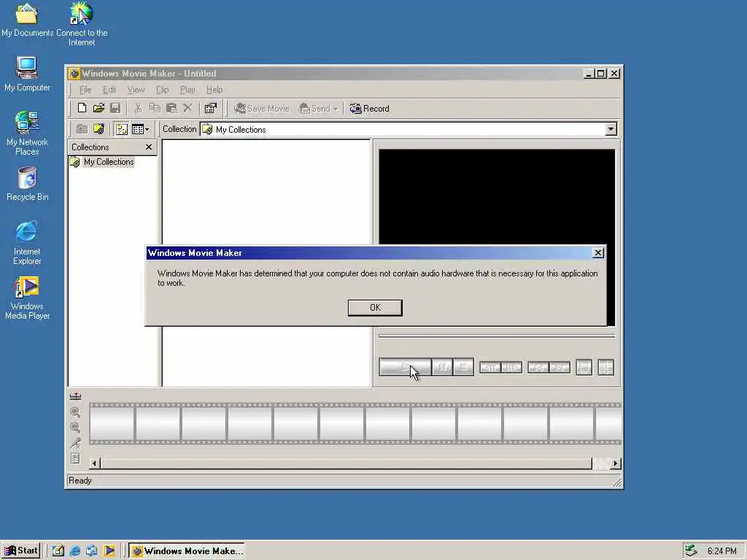Toggle the Timeline/Storyboard view icon
Viewport: 747px width, 560px height.
tap(75, 396)
